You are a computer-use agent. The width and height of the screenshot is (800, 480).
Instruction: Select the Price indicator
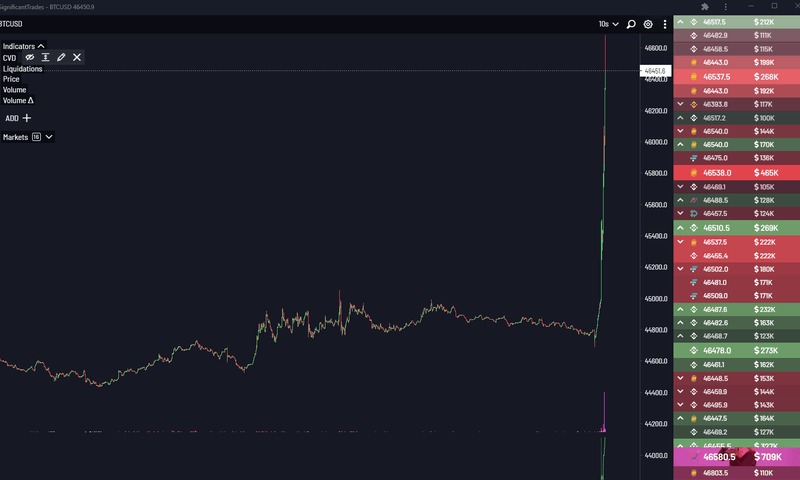pos(11,79)
